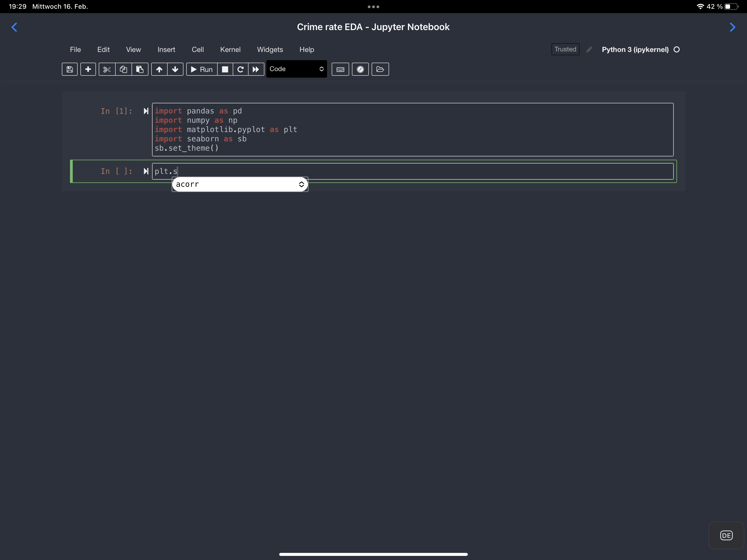This screenshot has height=560, width=747.
Task: Copy the selected cell using the copy icon
Action: coord(123,69)
